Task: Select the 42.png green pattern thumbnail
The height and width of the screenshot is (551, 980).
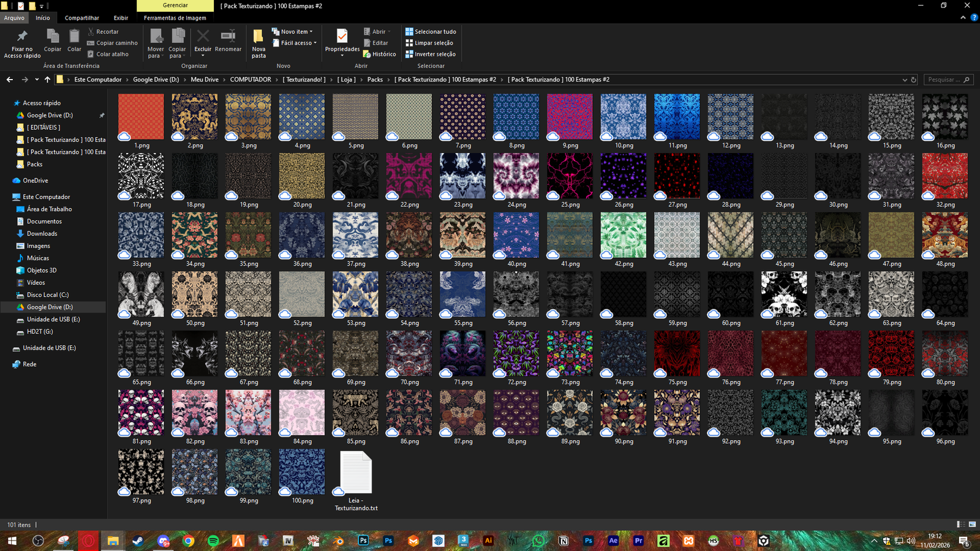Action: click(623, 235)
